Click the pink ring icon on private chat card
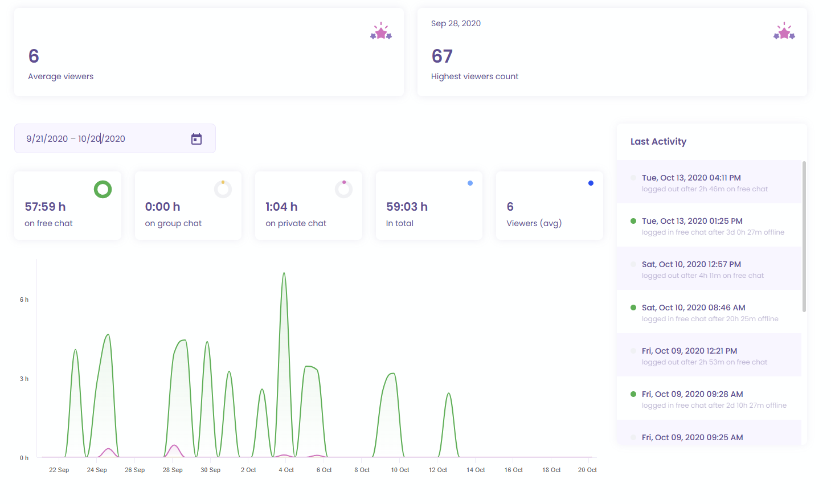 tap(343, 189)
